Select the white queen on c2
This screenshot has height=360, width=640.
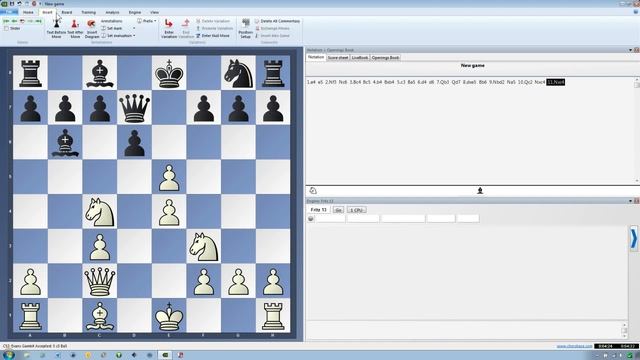tap(100, 281)
